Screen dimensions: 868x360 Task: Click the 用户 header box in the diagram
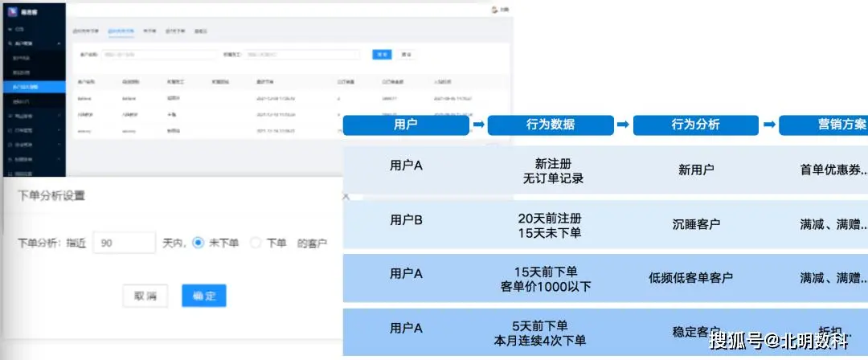[406, 125]
